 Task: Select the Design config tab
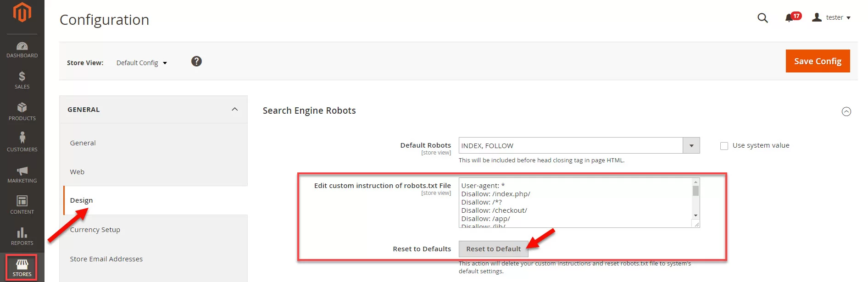tap(155, 200)
